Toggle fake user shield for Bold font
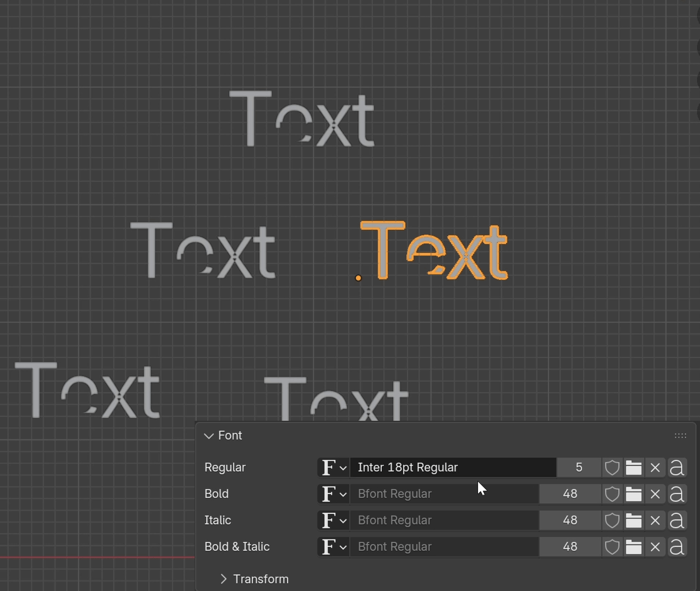 click(x=612, y=494)
